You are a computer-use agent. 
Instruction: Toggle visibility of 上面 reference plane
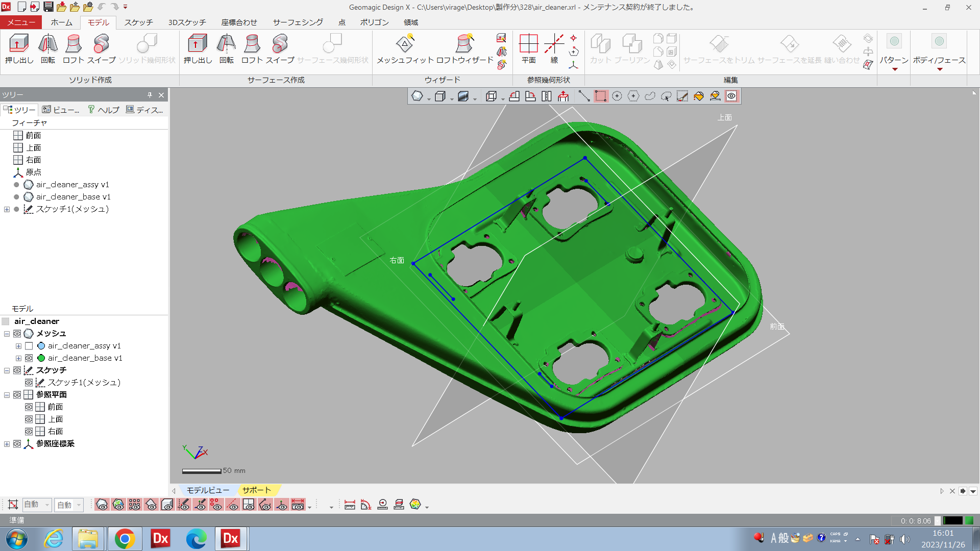[29, 419]
